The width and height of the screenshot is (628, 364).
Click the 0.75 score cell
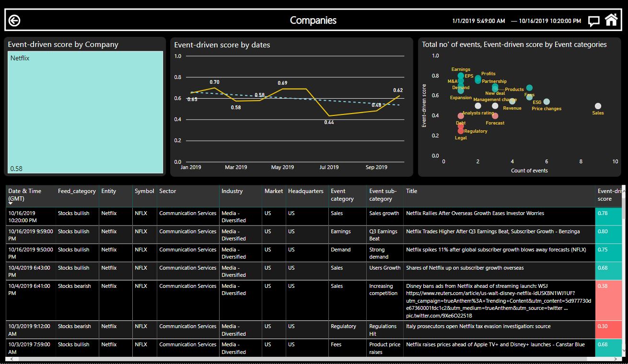(608, 253)
